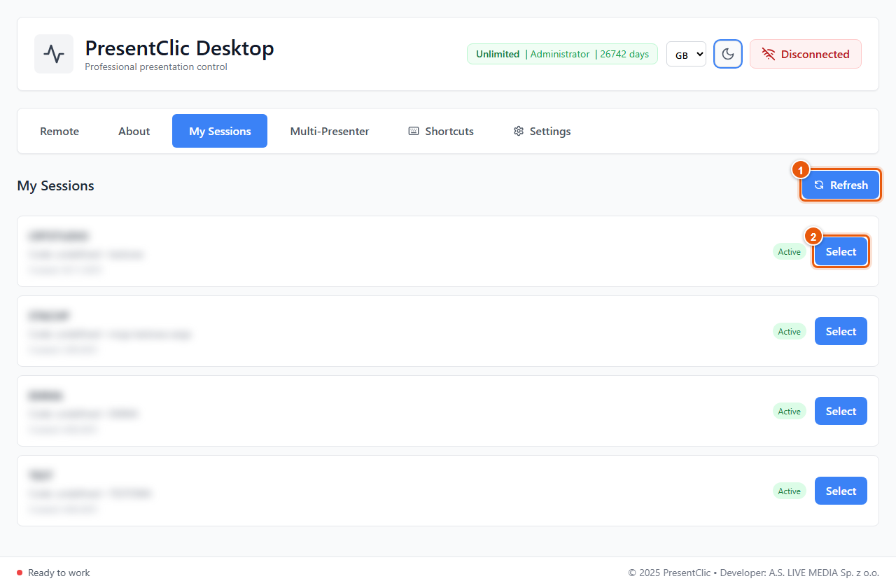Click the Select button for the first session

click(x=841, y=252)
